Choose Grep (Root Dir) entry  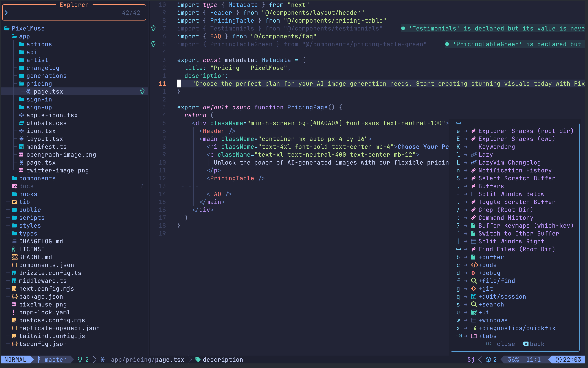(x=495, y=210)
